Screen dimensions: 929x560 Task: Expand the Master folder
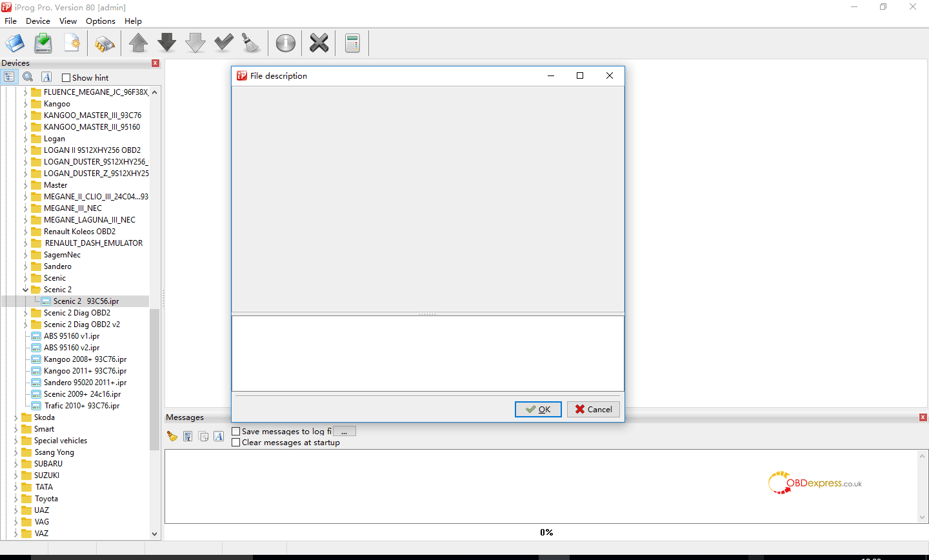coord(26,185)
